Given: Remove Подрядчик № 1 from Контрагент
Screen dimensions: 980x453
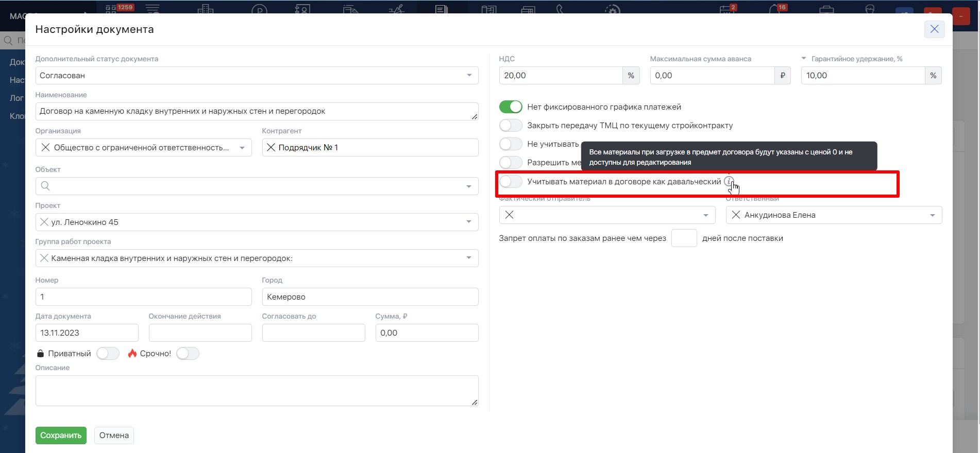Looking at the screenshot, I should tap(271, 148).
